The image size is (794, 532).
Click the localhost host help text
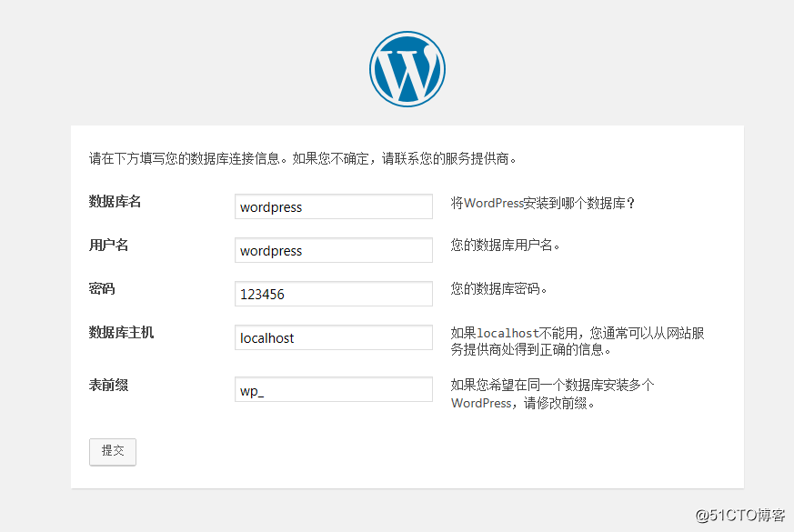(x=578, y=341)
